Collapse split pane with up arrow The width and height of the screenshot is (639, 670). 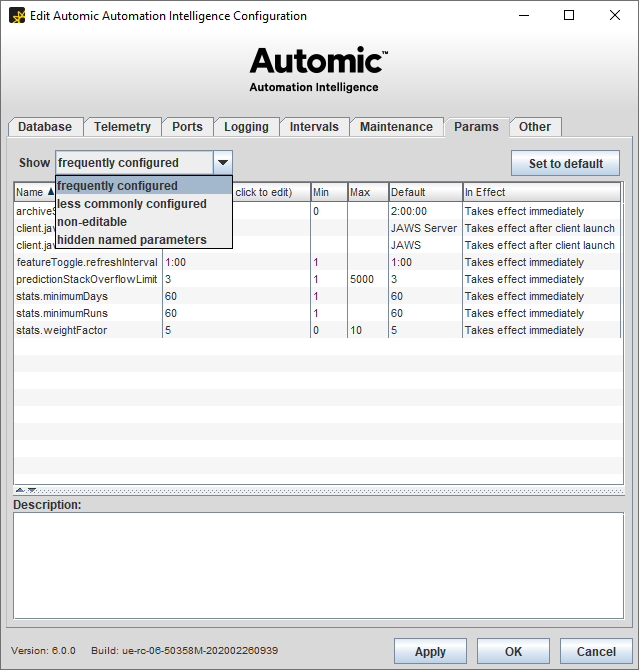[x=20, y=490]
